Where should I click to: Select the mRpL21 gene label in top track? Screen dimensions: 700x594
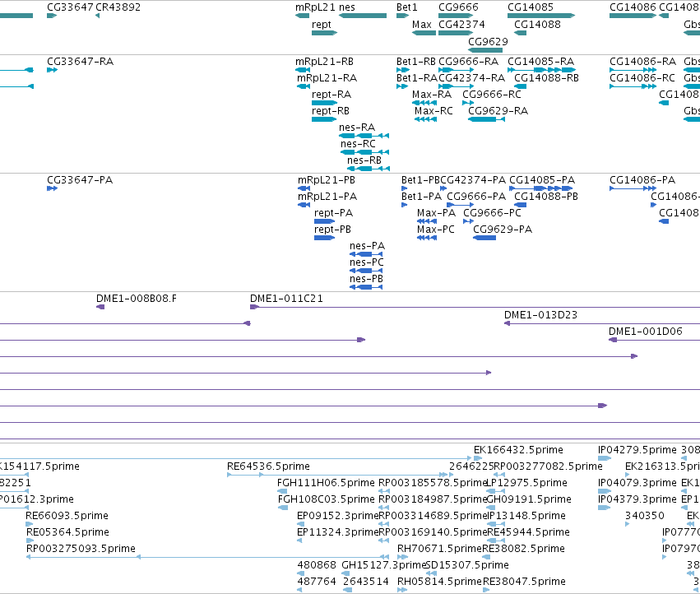tap(315, 7)
